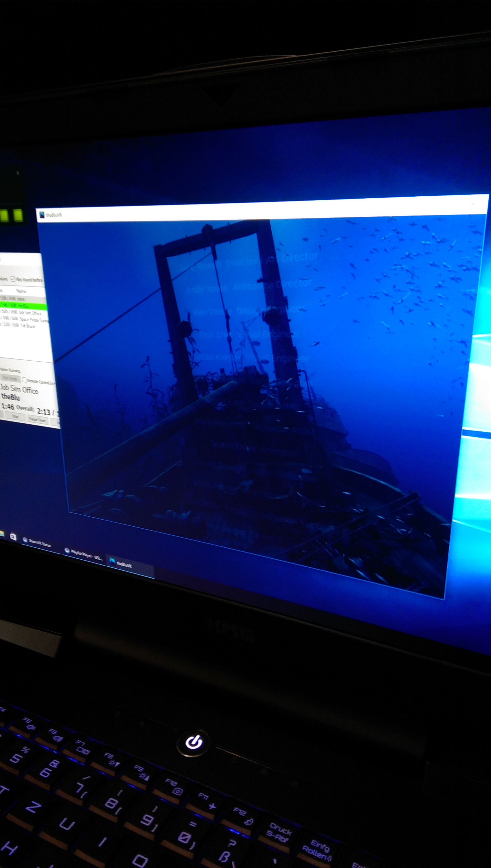
Task: Select the Intro playlist row
Action: [x=23, y=299]
